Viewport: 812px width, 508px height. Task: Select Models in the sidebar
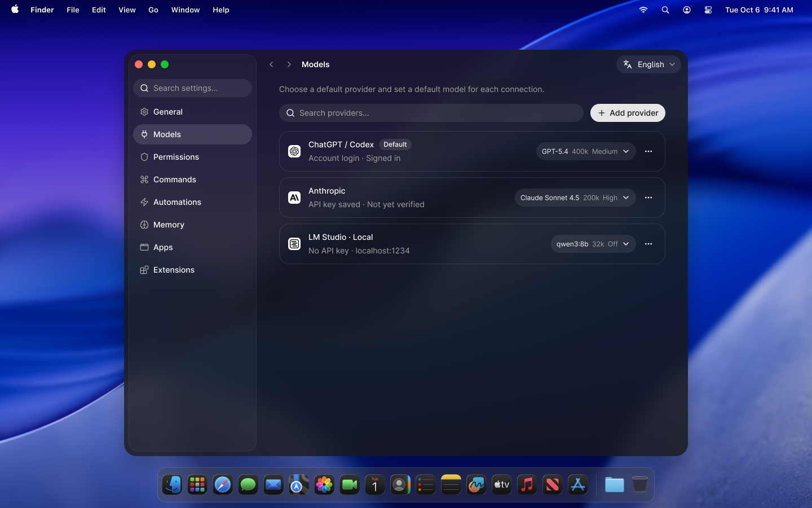[x=192, y=134]
